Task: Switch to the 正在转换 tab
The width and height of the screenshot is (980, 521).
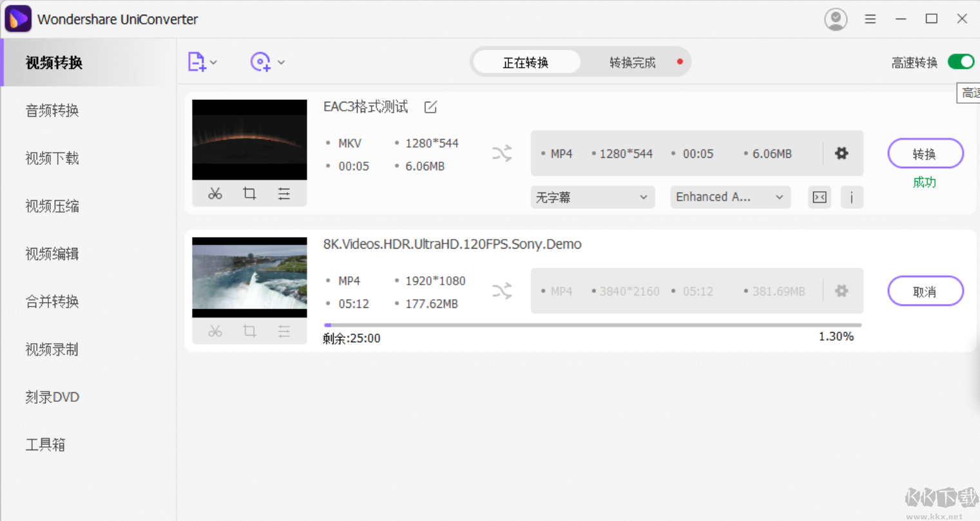Action: (526, 62)
